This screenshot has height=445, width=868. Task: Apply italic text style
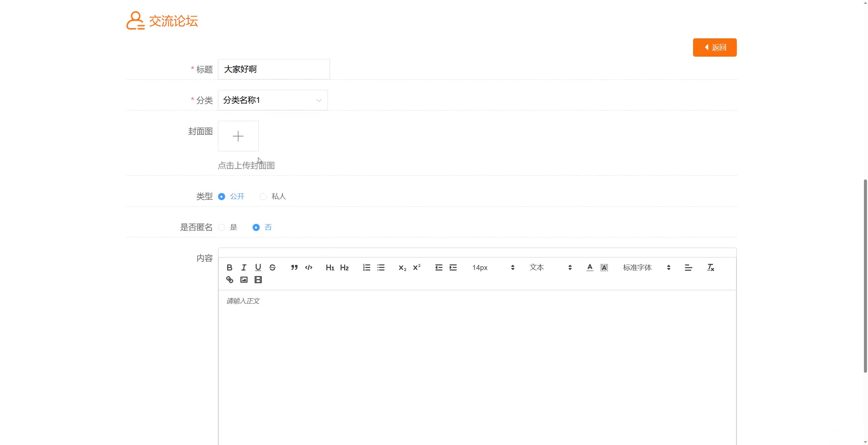click(x=244, y=268)
